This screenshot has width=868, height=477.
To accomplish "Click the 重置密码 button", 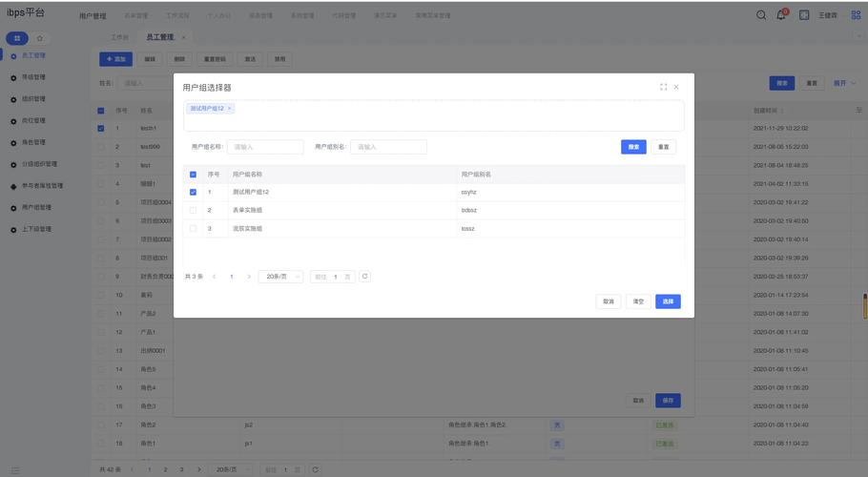I will [x=215, y=59].
